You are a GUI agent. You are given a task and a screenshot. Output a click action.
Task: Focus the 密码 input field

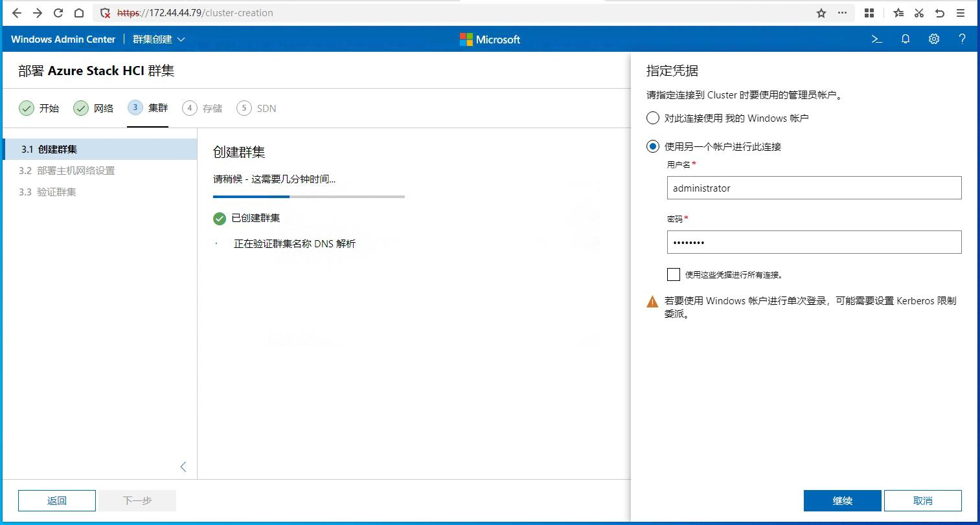coord(814,242)
